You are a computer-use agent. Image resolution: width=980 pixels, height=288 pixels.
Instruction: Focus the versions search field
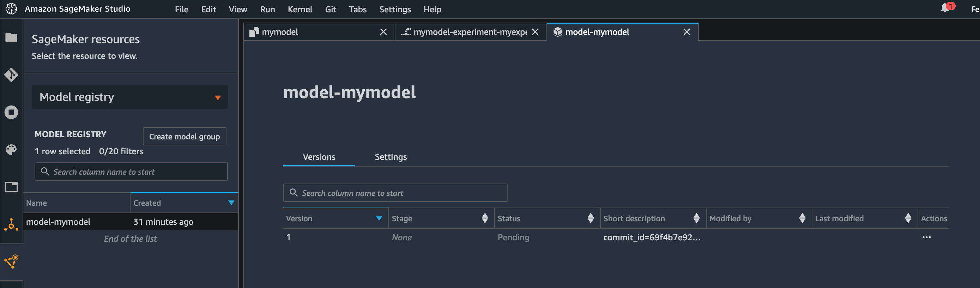click(395, 193)
